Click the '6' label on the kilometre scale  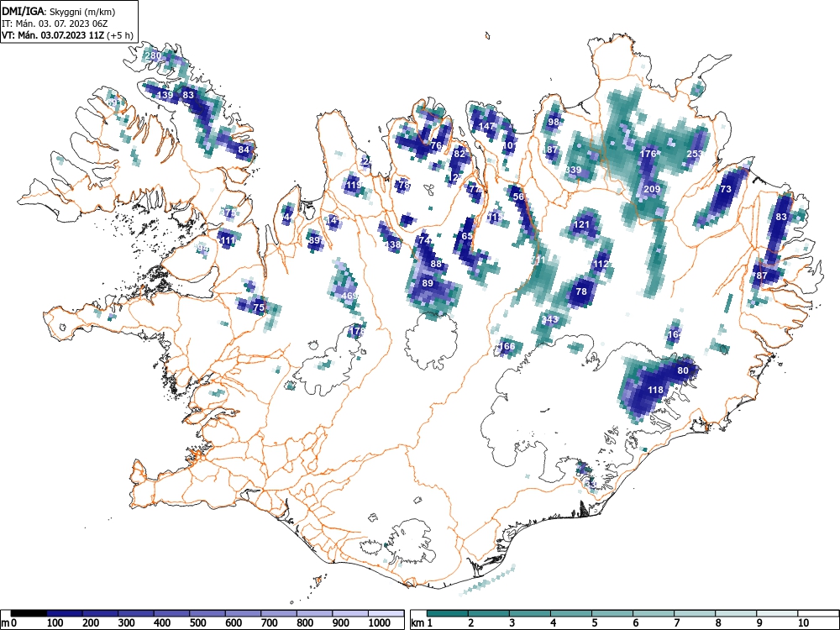[x=635, y=623]
